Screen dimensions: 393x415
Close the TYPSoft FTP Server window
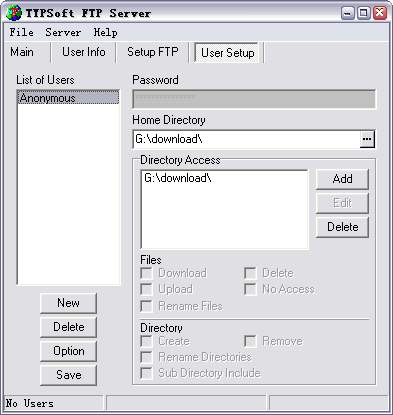click(x=380, y=13)
